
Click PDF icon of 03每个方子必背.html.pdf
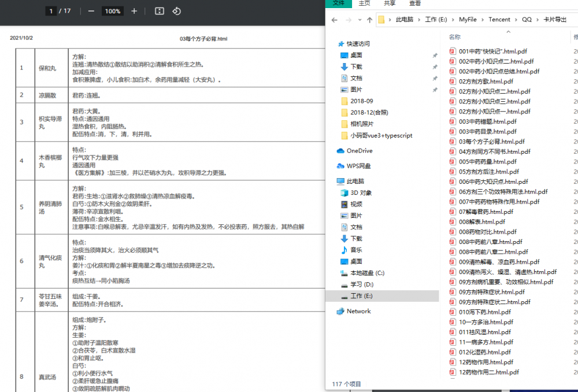coord(453,142)
